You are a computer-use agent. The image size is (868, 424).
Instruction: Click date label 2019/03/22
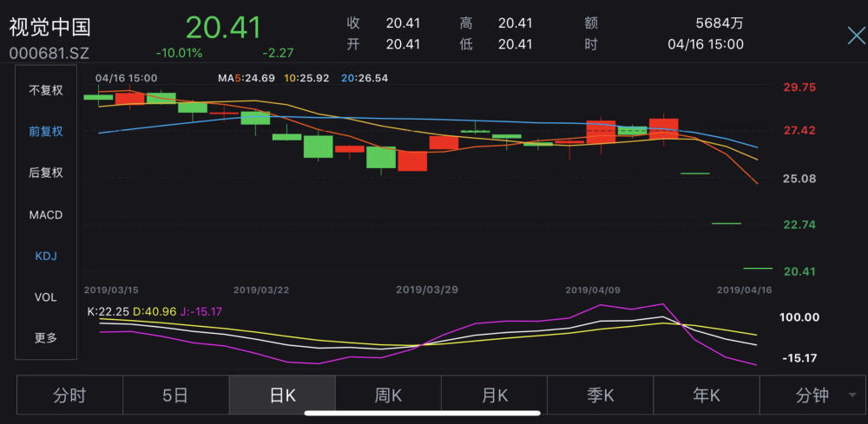[260, 290]
